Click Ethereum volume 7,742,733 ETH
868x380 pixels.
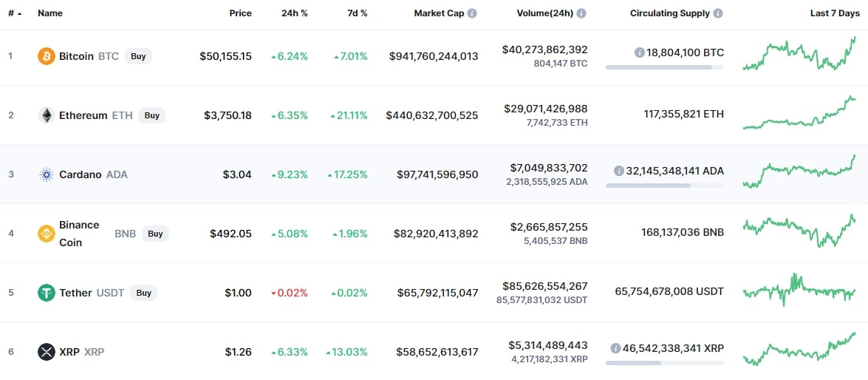click(557, 123)
